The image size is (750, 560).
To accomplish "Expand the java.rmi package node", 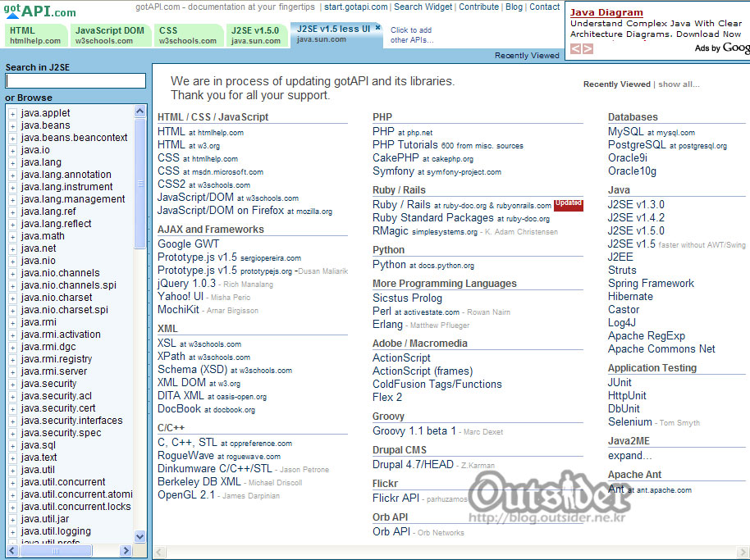I will coord(13,323).
